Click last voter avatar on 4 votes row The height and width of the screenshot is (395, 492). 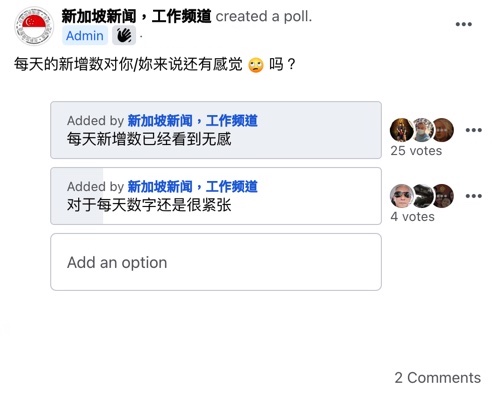point(444,196)
